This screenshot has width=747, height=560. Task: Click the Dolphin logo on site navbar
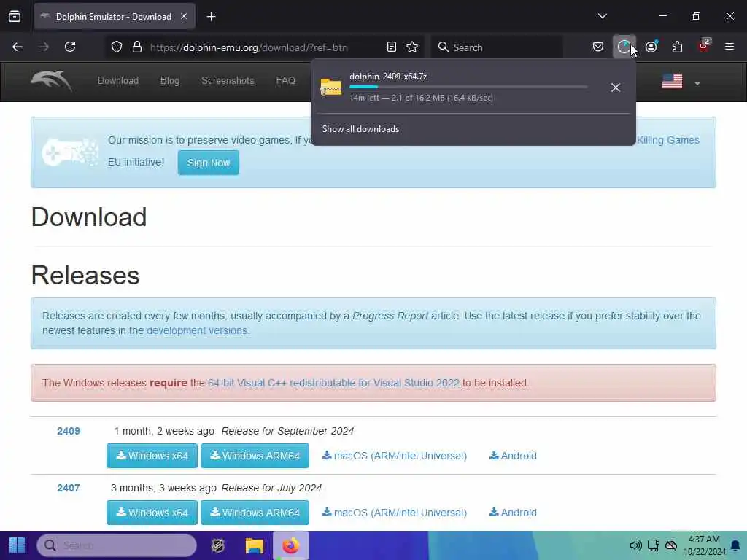click(52, 80)
